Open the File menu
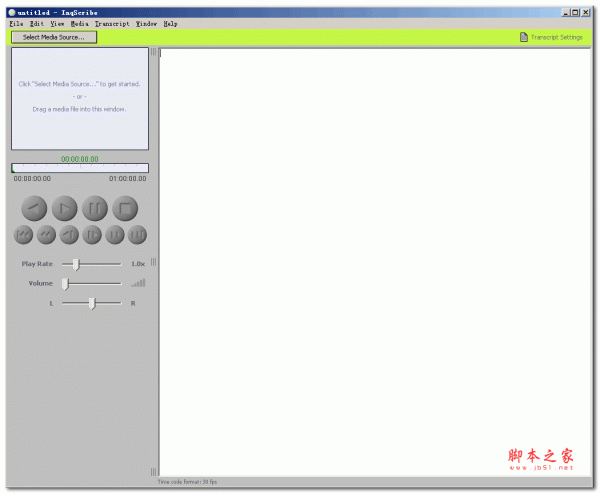This screenshot has height=494, width=600. (16, 24)
